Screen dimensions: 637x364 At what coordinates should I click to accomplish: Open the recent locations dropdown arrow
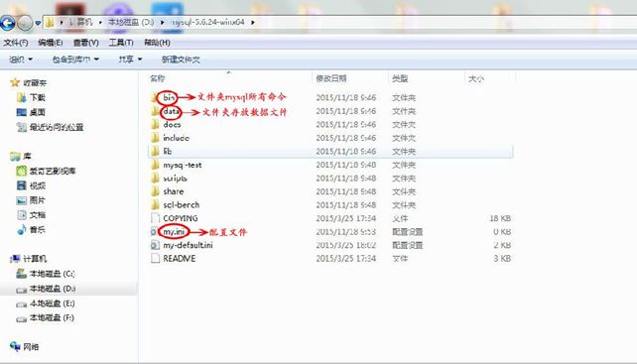[x=38, y=23]
